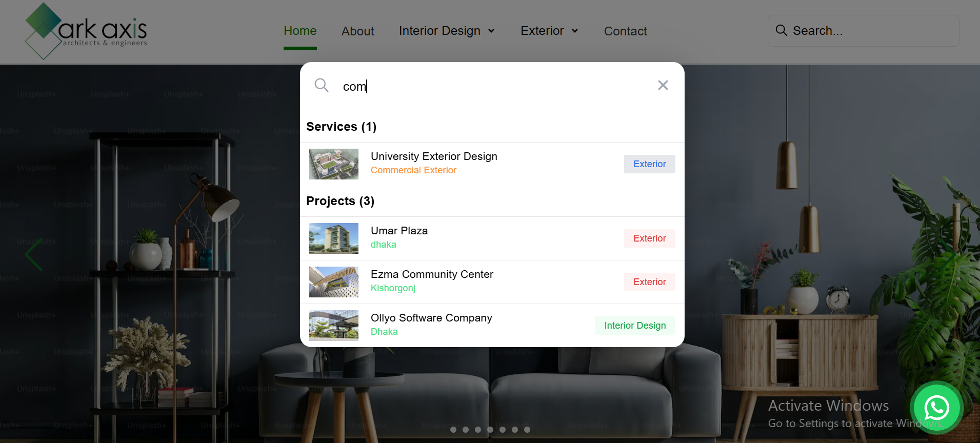Open the About page
The image size is (980, 443).
click(x=357, y=31)
